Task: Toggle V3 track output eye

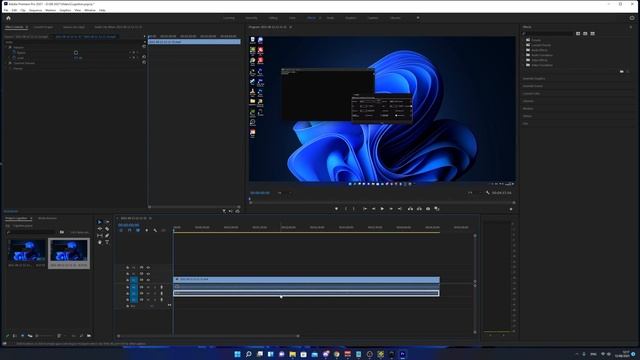Action: pyautogui.click(x=148, y=268)
